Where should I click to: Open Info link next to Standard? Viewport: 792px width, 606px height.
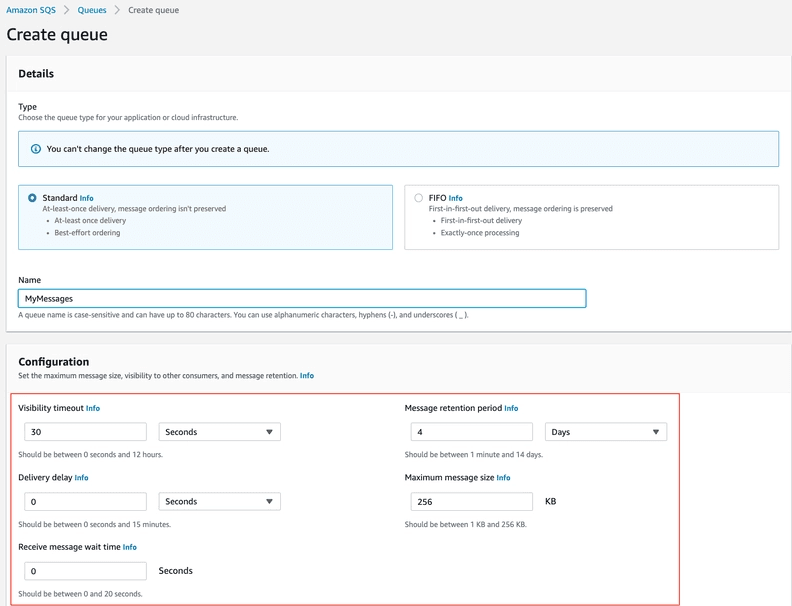pos(86,198)
